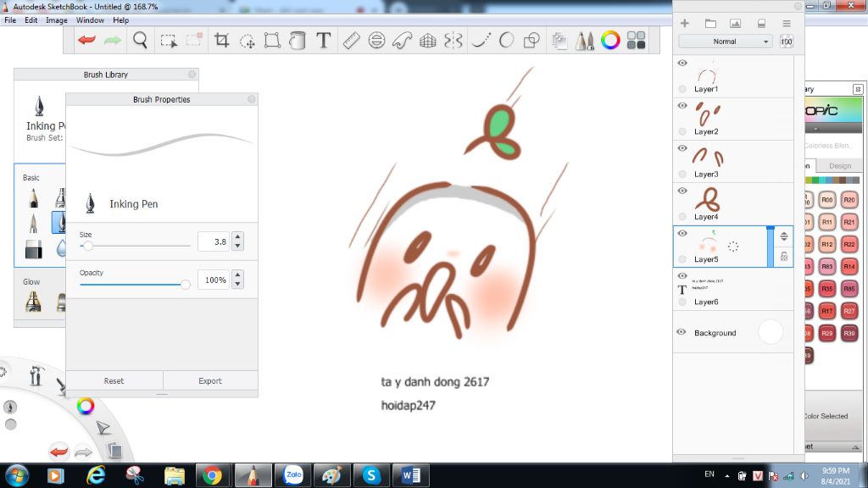Screen dimensions: 868x488
Task: Expand the Copic library collapse arrow
Action: [815, 129]
